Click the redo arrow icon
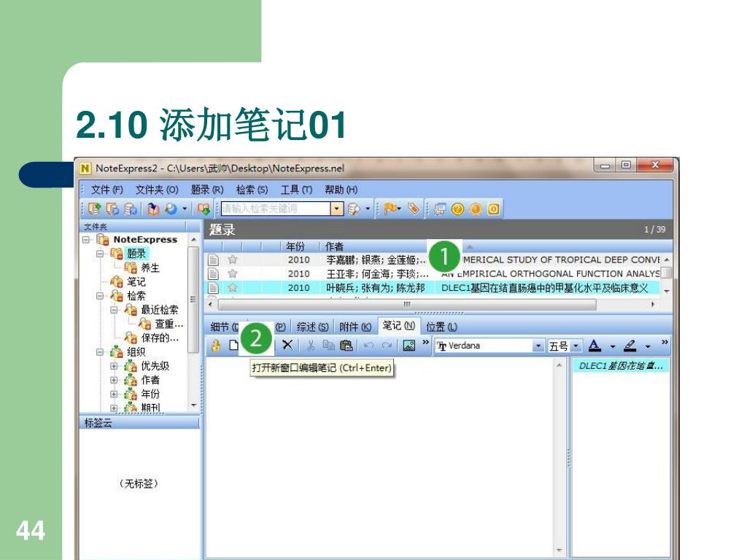Viewport: 747px width, 560px height. point(387,345)
